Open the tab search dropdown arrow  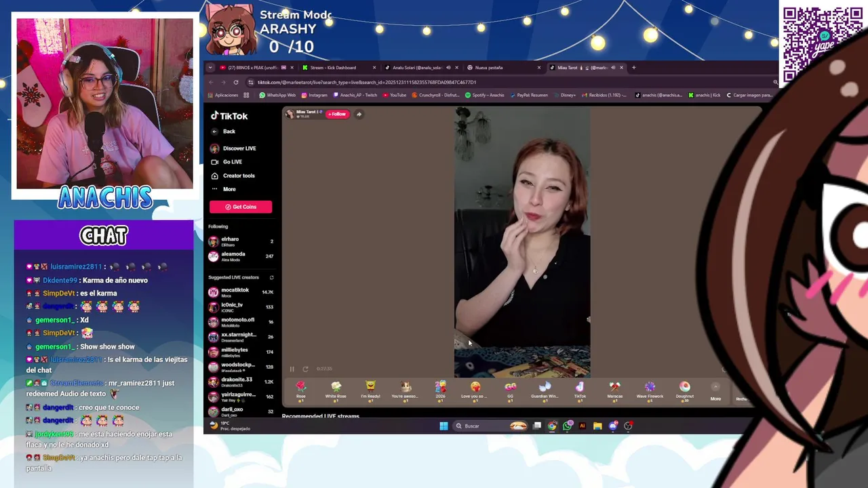point(210,68)
